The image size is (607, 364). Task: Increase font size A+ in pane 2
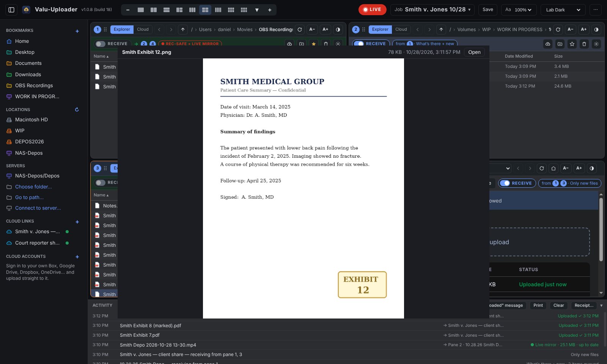point(584,30)
